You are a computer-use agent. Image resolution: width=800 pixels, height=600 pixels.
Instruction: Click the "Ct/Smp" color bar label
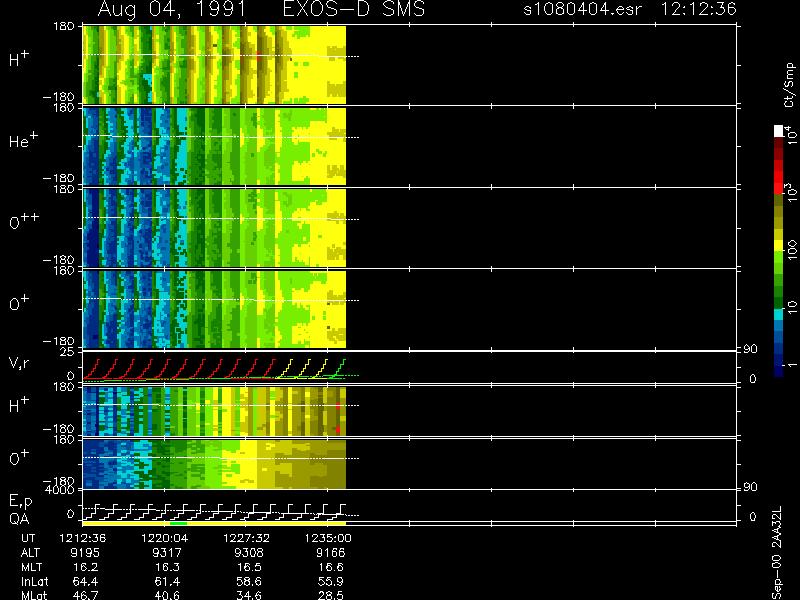(x=789, y=85)
